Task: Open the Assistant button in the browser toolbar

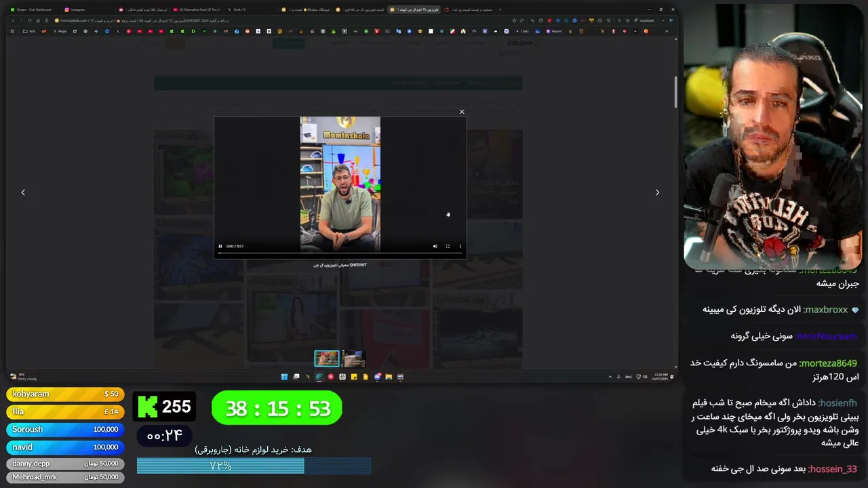Action: (x=644, y=20)
